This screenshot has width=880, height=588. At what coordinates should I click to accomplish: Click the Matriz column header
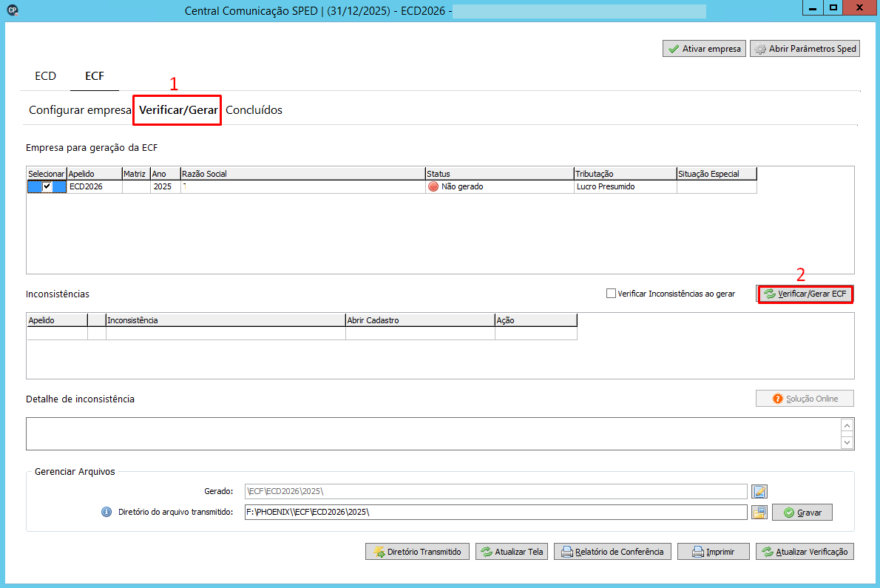pyautogui.click(x=136, y=174)
